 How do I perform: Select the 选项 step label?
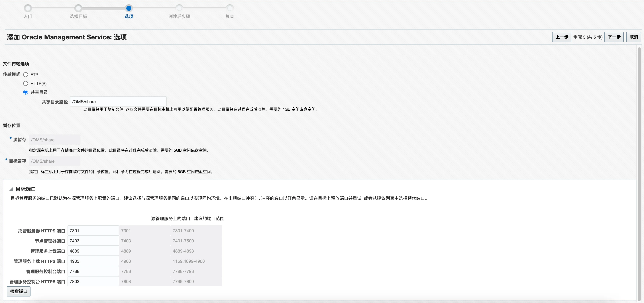[x=129, y=17]
